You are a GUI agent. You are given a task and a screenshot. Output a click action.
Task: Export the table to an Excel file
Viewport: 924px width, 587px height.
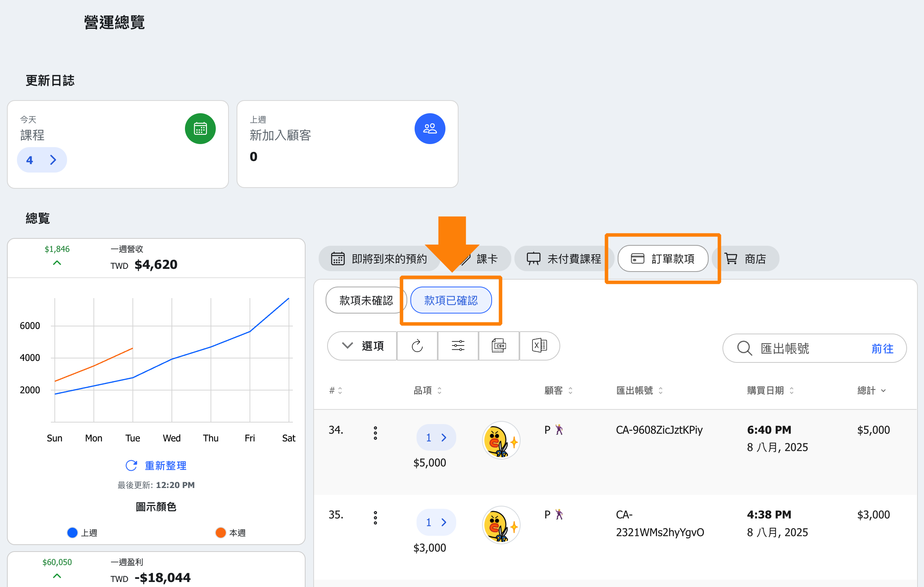point(539,346)
